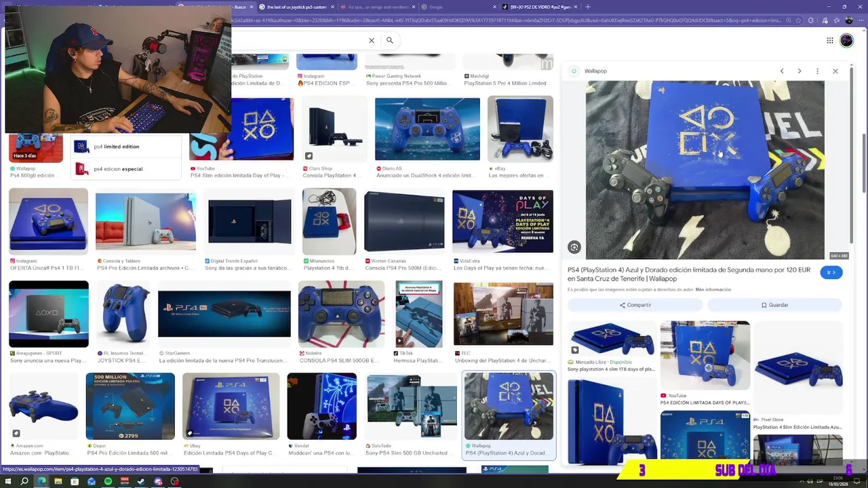Open the PS4 Azul y Dorado title link
This screenshot has width=868, height=488.
pos(689,274)
